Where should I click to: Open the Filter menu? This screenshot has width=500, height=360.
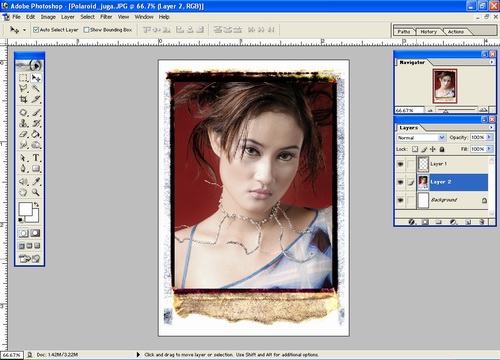tap(106, 17)
